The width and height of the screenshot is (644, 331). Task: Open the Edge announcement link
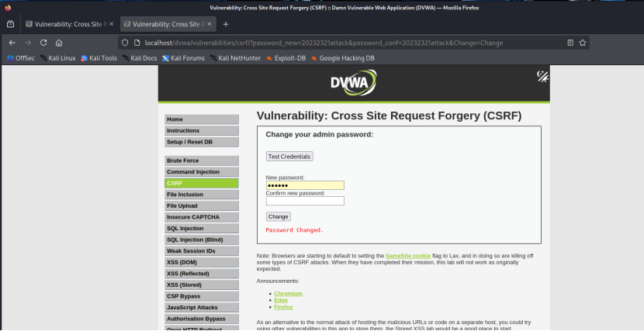281,300
